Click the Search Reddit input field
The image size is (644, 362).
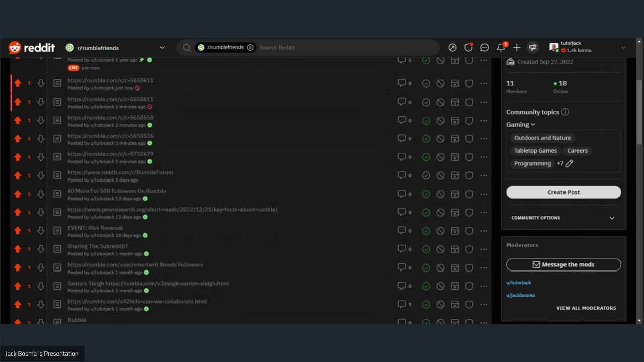347,48
